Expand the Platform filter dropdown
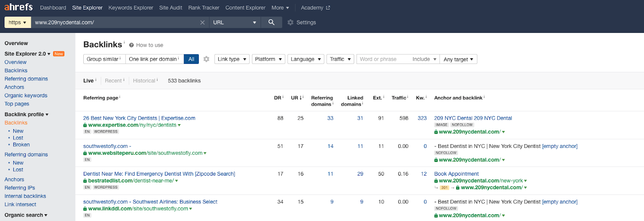 268,59
